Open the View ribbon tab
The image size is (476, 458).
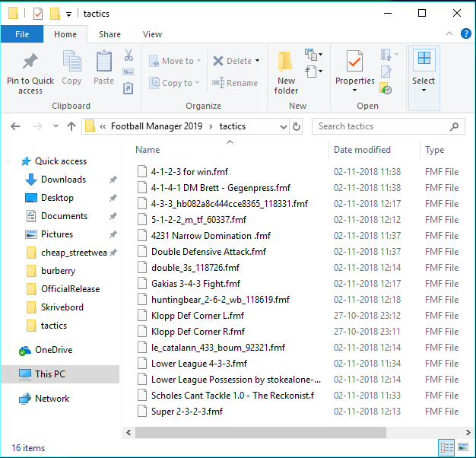[152, 34]
